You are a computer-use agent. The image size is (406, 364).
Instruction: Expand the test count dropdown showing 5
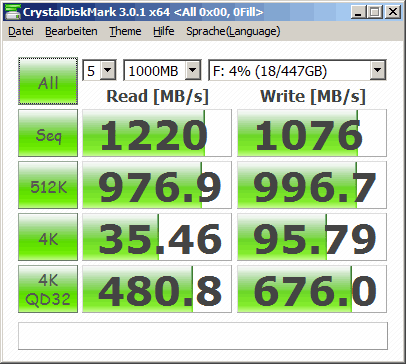point(108,70)
